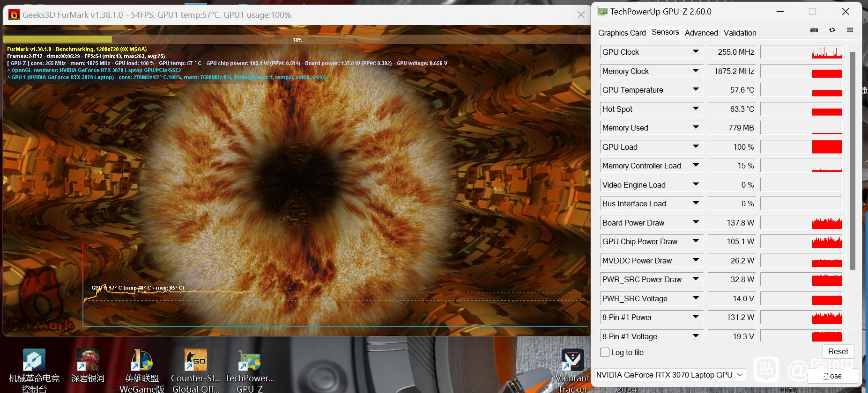Minimize the GPU-Z window
This screenshot has width=868, height=393.
point(780,12)
